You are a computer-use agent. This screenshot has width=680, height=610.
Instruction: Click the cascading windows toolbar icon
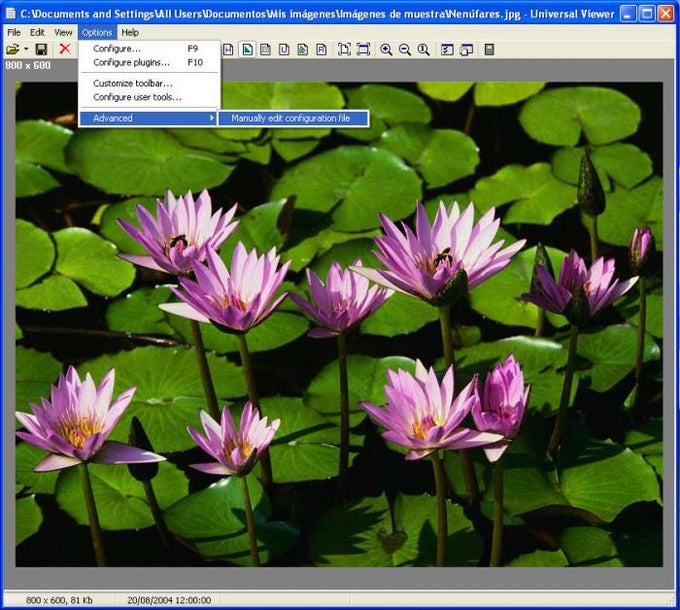(x=466, y=49)
